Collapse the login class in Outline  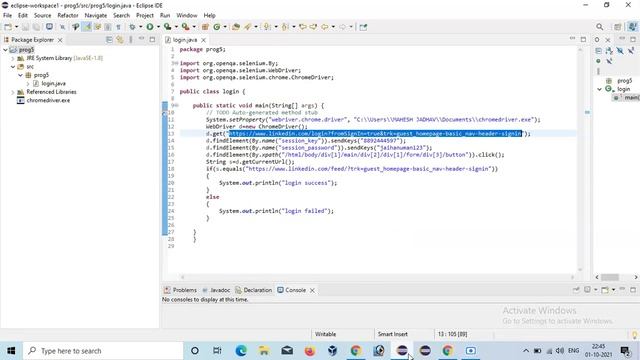[600, 89]
